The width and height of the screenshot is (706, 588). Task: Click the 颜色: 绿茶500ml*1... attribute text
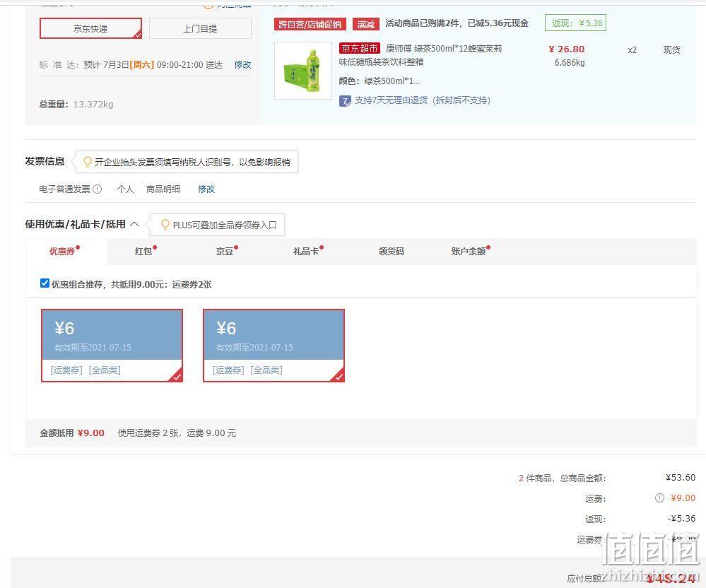380,81
